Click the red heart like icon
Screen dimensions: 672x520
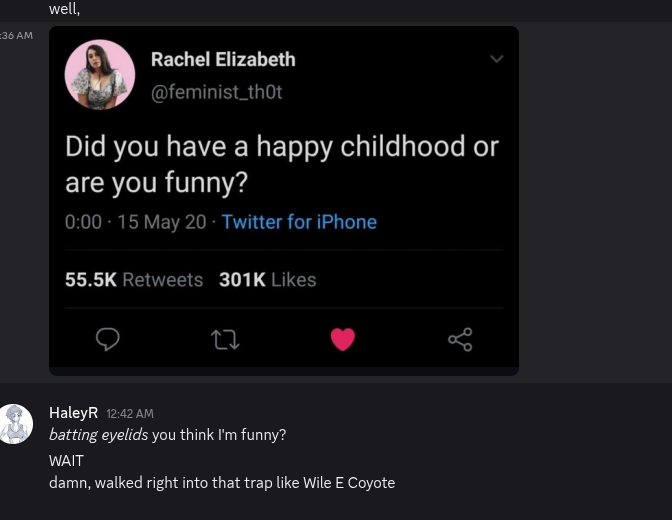coord(343,340)
